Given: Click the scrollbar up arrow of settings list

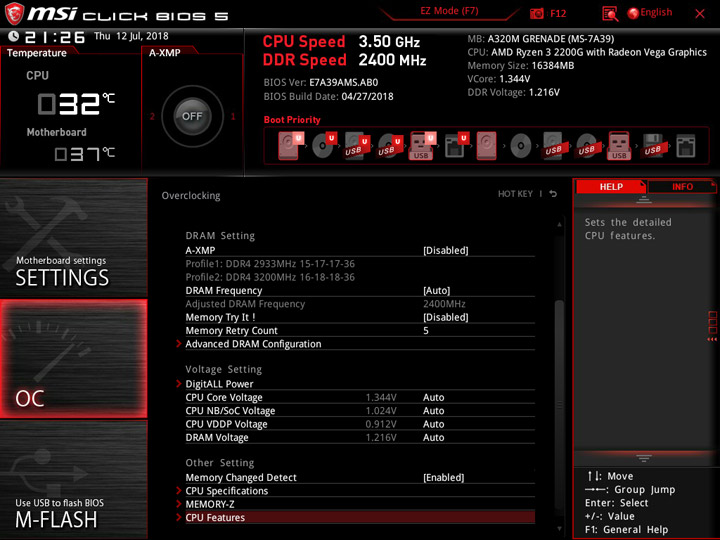Looking at the screenshot, I should pyautogui.click(x=559, y=224).
